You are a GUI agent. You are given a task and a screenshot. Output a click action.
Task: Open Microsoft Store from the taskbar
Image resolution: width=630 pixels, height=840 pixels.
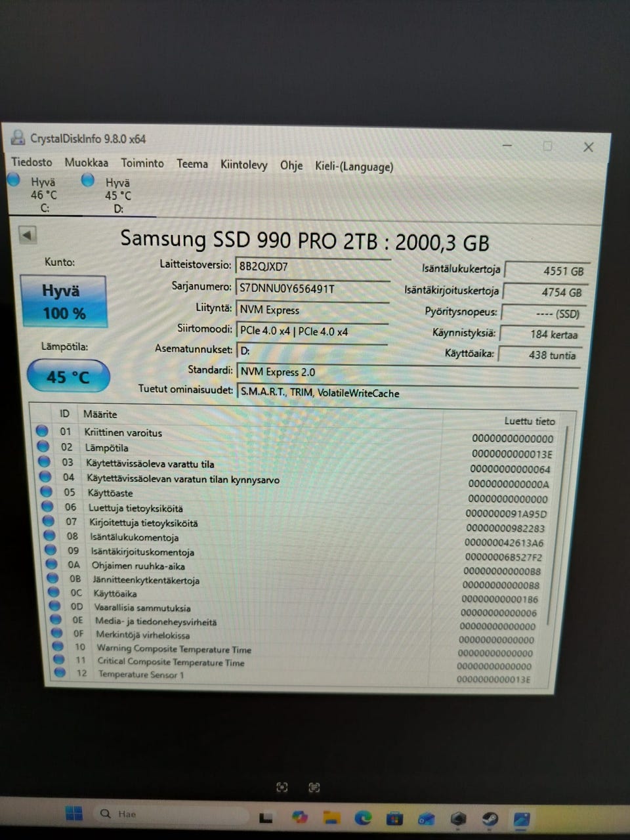[x=394, y=818]
